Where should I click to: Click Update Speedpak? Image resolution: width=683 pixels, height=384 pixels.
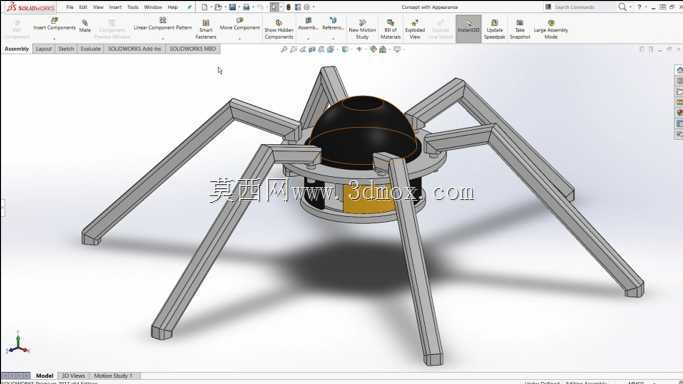[x=494, y=30]
